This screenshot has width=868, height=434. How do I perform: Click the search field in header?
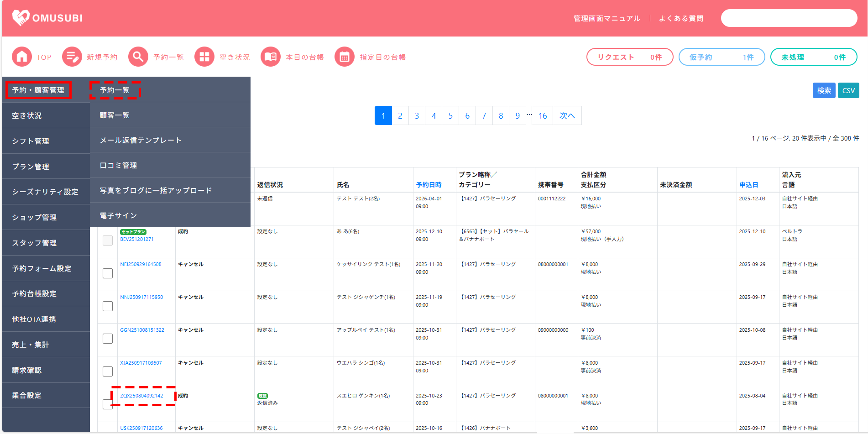[x=789, y=18]
